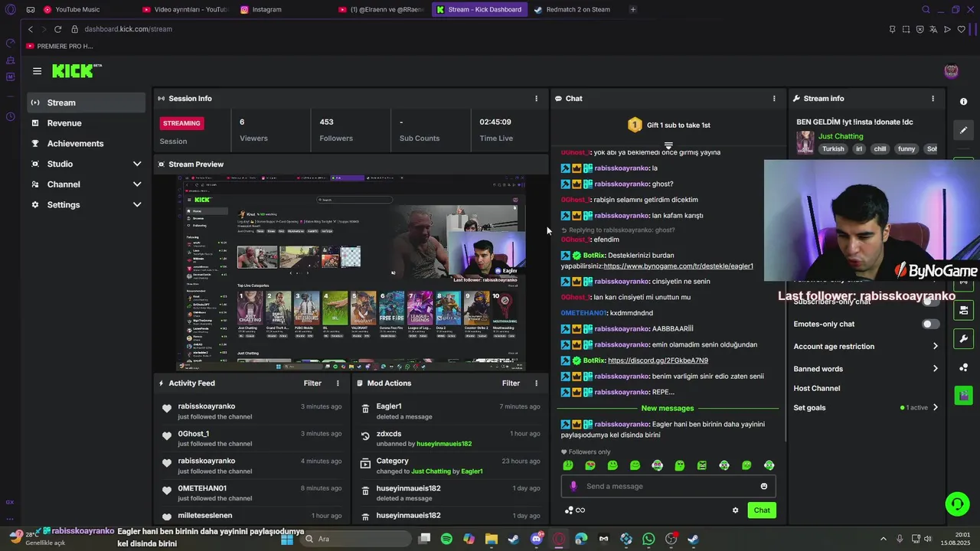
Task: Jump to New messages in chat
Action: pos(668,409)
